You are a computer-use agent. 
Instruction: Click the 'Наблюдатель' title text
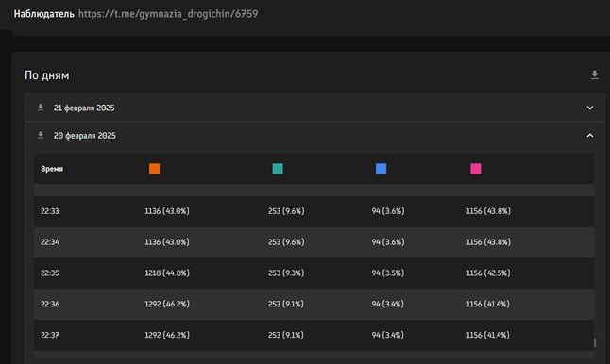point(44,14)
